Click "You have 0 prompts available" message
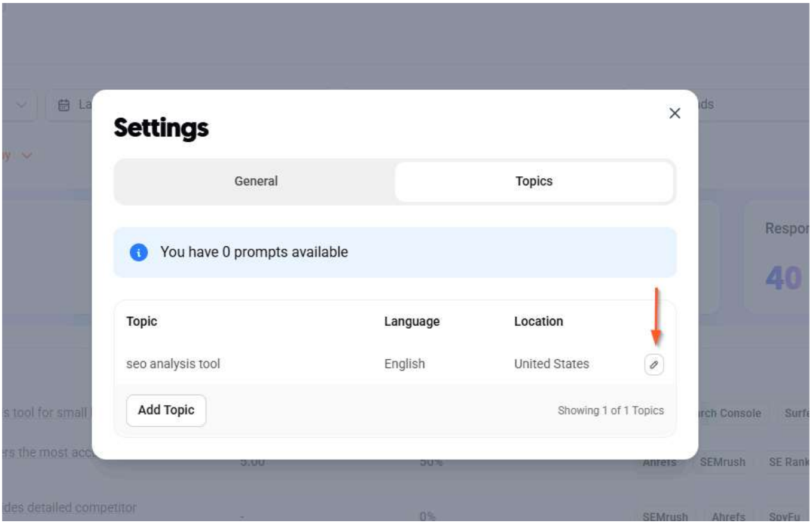The image size is (812, 523). (254, 252)
